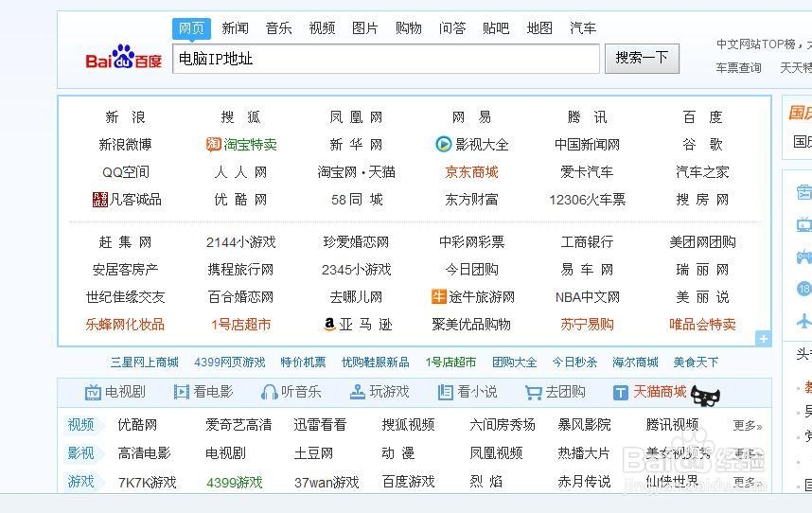Screen dimensions: 812x513
Task: Open the 三星网上商城 link
Action: (145, 363)
